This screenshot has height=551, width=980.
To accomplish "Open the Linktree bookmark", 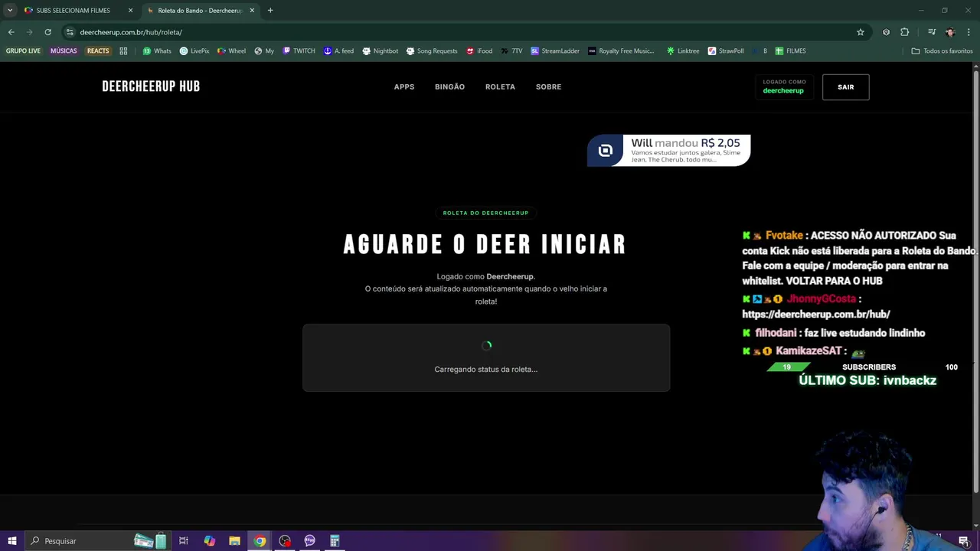I will coord(683,51).
